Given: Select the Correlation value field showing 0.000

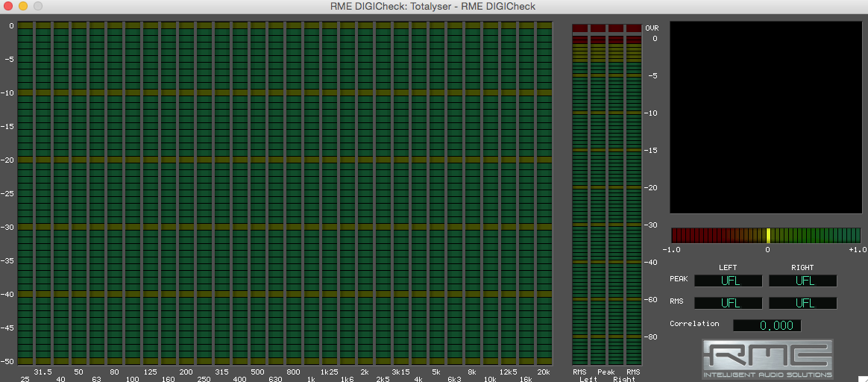Looking at the screenshot, I should click(767, 325).
